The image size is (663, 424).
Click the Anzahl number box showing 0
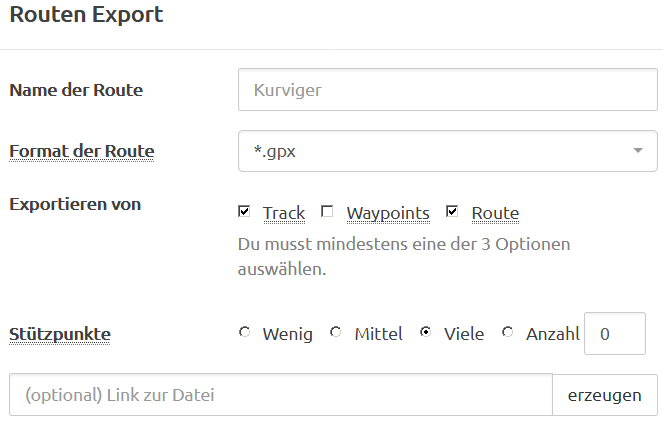pos(614,334)
